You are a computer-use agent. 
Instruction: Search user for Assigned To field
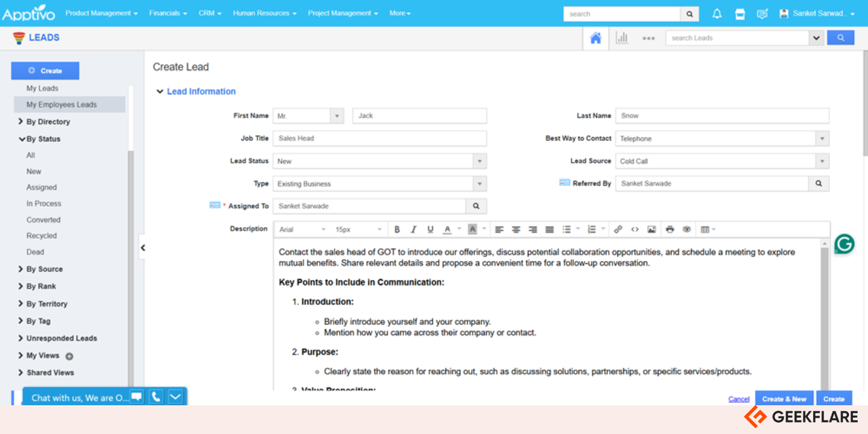click(476, 206)
